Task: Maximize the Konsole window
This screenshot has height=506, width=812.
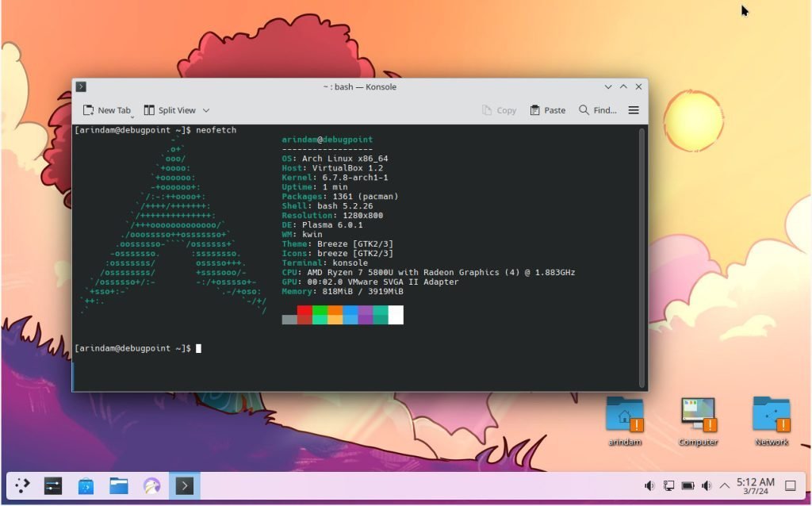Action: 623,86
